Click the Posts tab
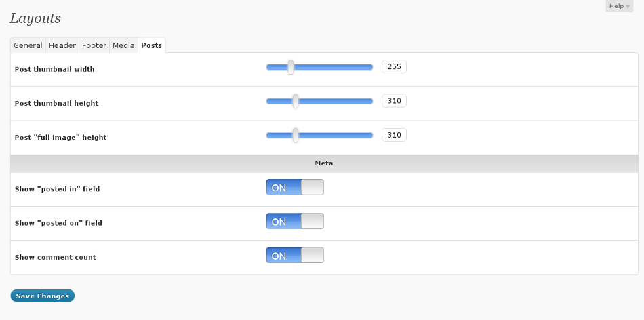Viewport: 644px width, 320px height. coord(151,45)
